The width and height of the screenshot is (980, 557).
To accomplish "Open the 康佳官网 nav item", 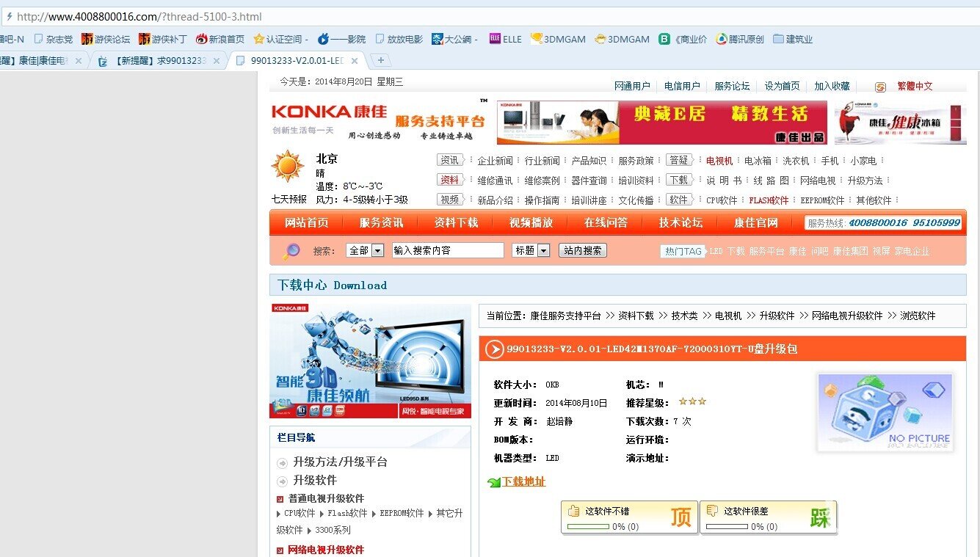I will (x=756, y=222).
